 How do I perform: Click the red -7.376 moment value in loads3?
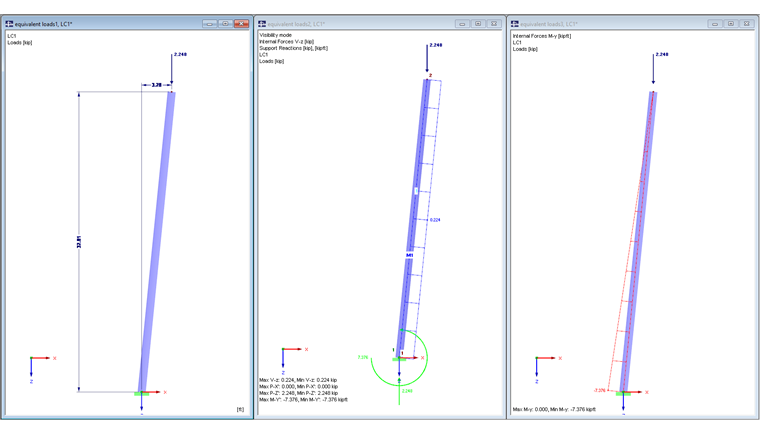pos(599,390)
